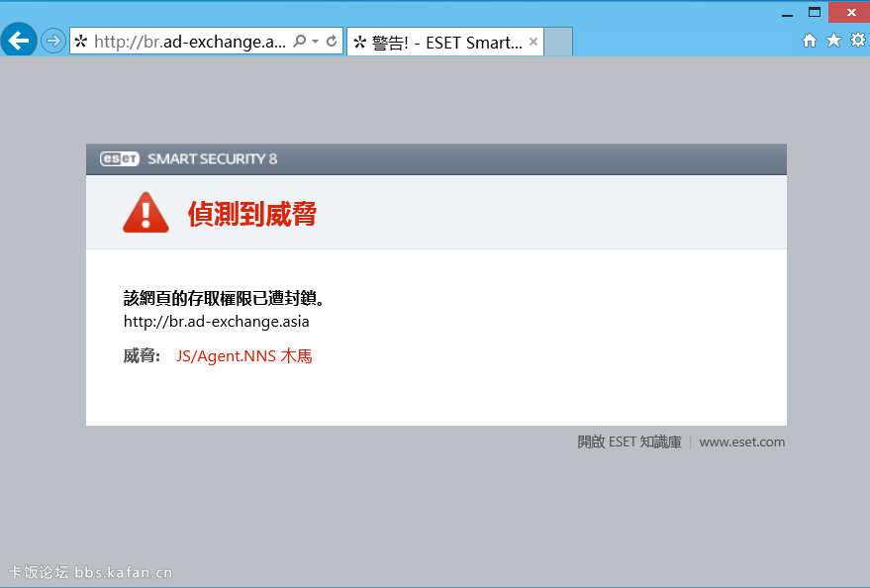The image size is (870, 588).
Task: Click the threat name JS/Agent.NNS 木馬
Action: point(244,356)
